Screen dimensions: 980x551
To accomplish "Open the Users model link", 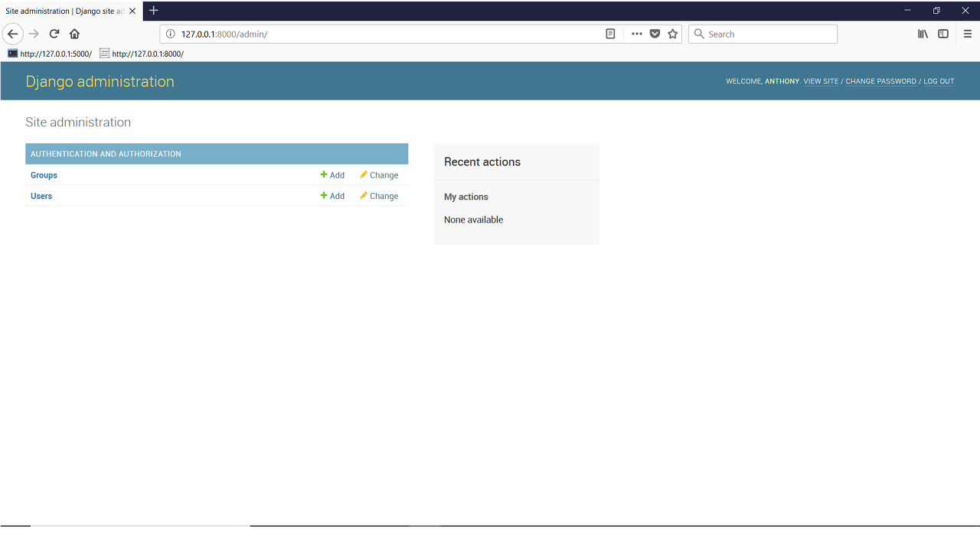I will pos(41,196).
